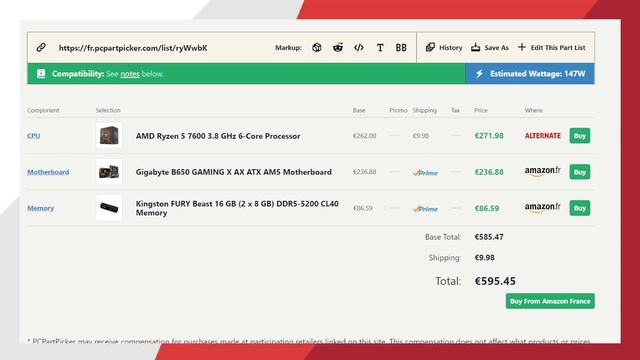Select the PCPartPicker cube markup icon

pyautogui.click(x=317, y=48)
